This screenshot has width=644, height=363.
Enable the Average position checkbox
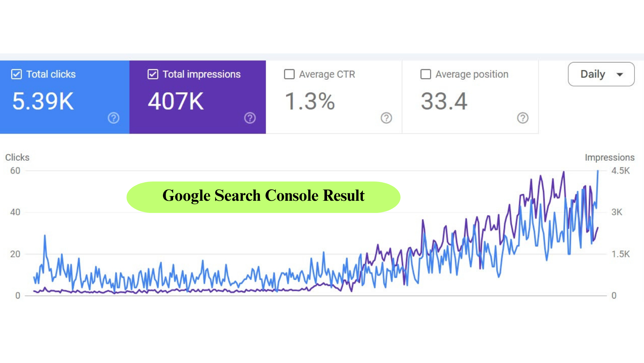426,74
